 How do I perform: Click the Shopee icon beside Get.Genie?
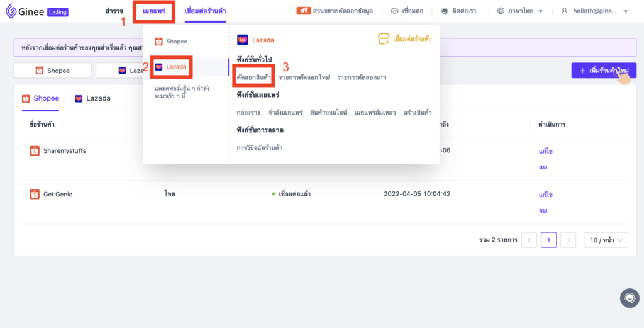[35, 194]
